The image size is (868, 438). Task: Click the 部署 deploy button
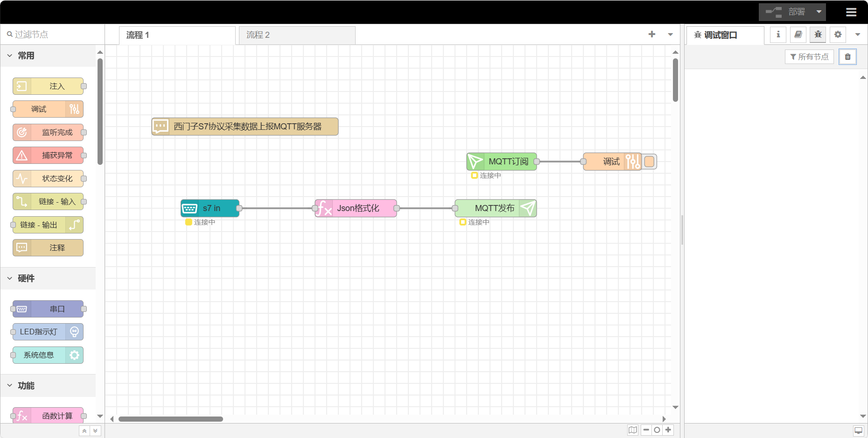pyautogui.click(x=787, y=12)
